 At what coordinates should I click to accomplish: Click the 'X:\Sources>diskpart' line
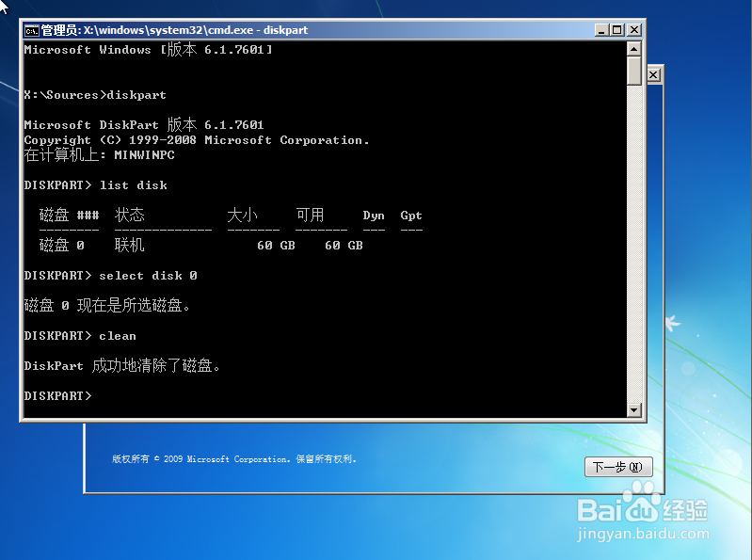click(95, 95)
